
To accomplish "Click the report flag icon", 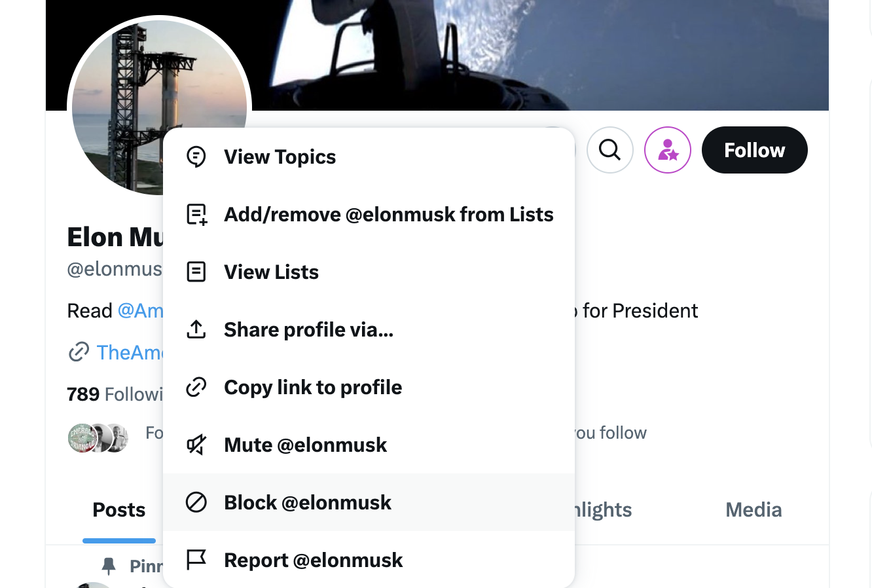I will point(196,560).
